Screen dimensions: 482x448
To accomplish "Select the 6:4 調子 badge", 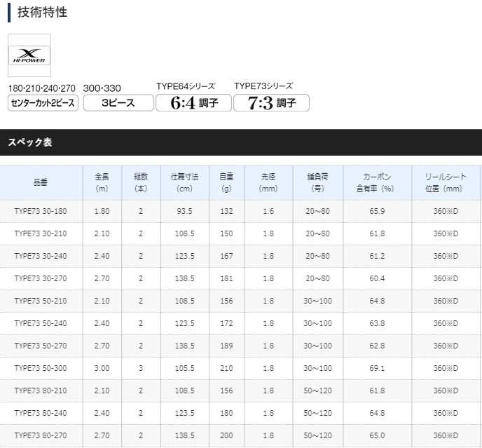I will click(x=193, y=103).
